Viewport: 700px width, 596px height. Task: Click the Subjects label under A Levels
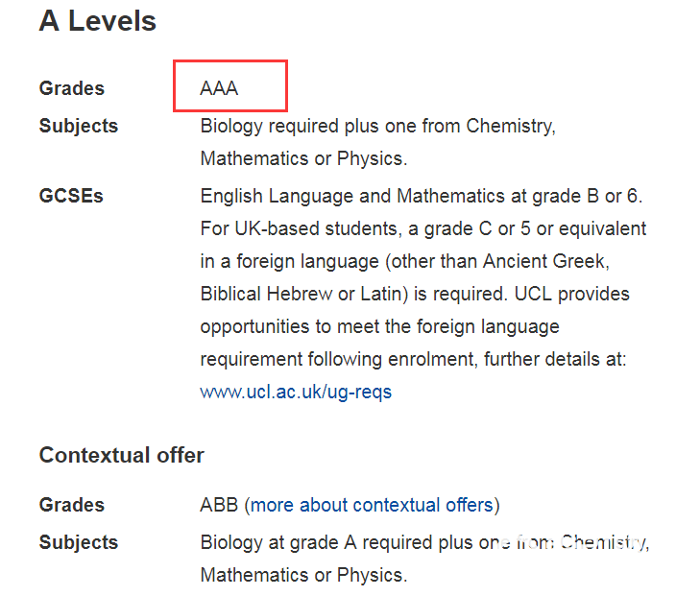79,126
